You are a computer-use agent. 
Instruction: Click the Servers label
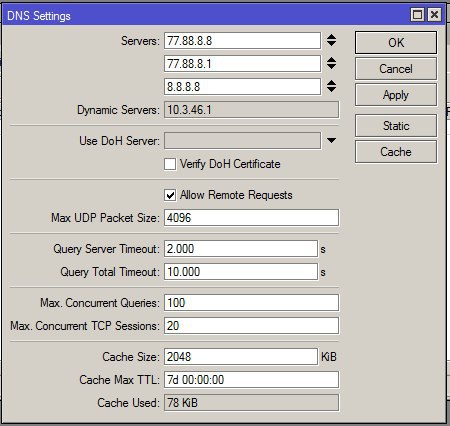tap(140, 41)
